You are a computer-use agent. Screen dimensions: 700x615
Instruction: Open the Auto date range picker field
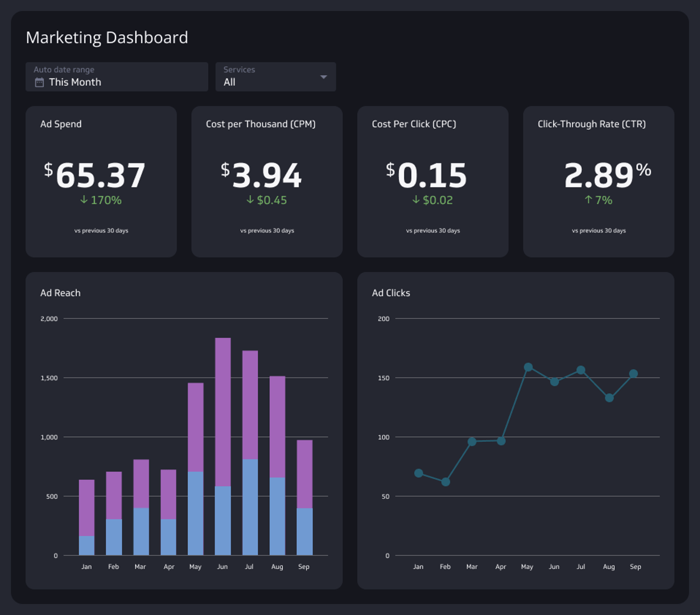(117, 77)
